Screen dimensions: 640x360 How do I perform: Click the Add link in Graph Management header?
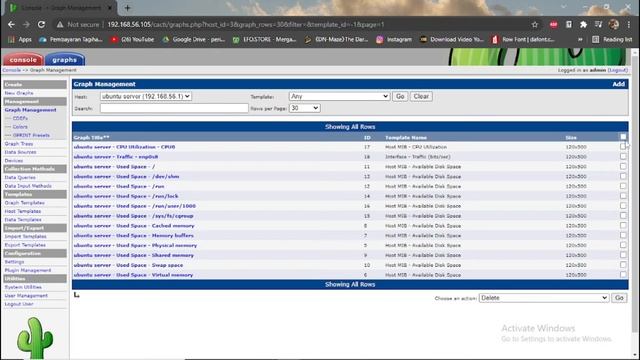point(618,84)
